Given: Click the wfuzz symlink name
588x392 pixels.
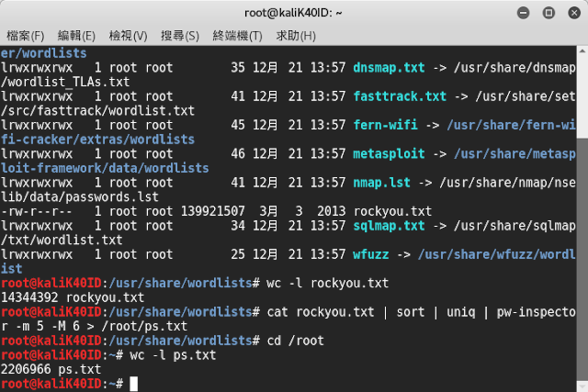Looking at the screenshot, I should (x=371, y=255).
